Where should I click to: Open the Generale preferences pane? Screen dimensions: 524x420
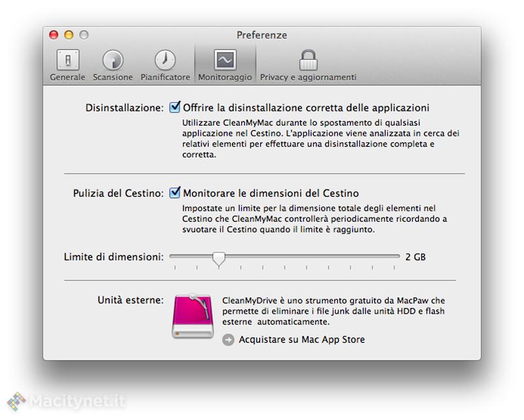(x=67, y=66)
